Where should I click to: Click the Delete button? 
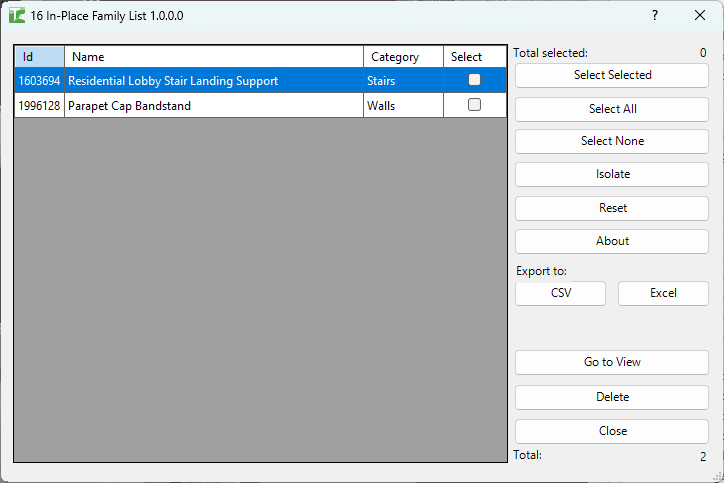point(612,398)
